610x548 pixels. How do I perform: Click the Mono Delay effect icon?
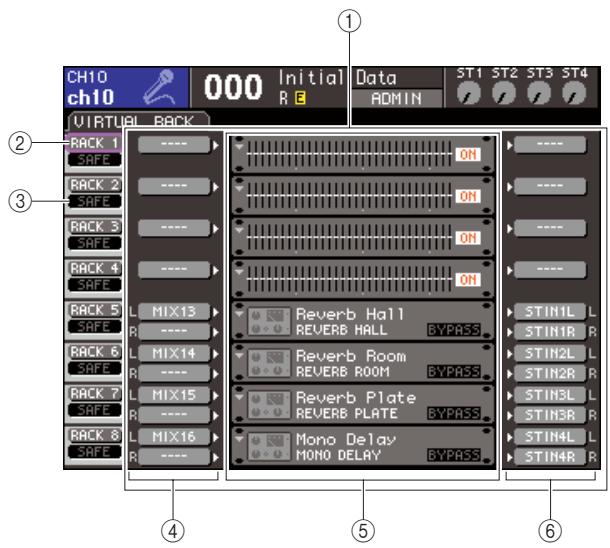269,446
